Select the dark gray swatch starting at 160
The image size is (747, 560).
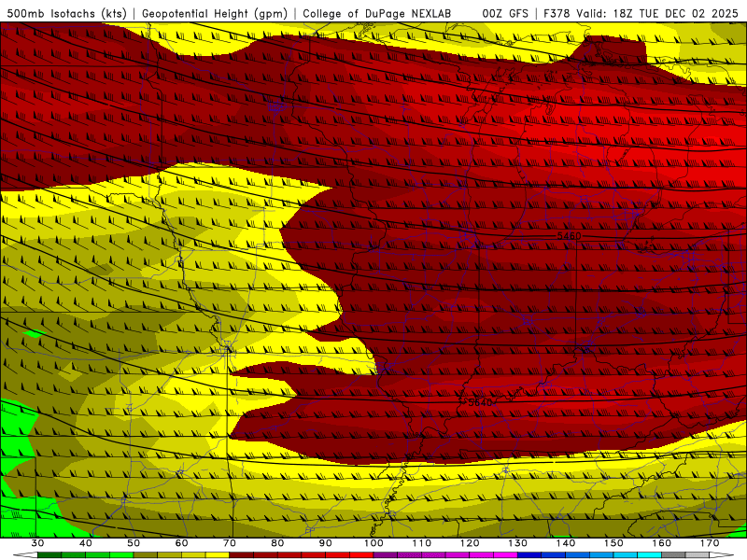click(x=673, y=556)
